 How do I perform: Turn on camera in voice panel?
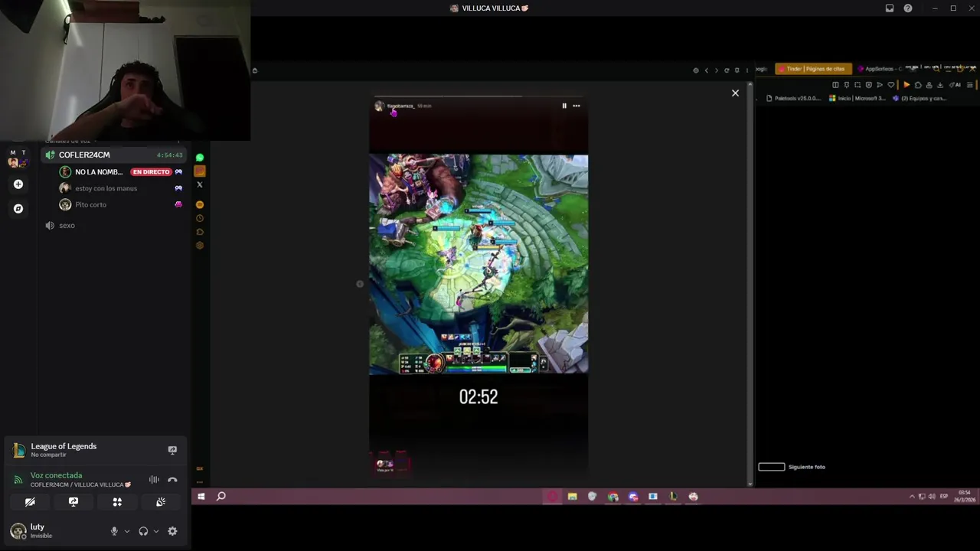(30, 502)
